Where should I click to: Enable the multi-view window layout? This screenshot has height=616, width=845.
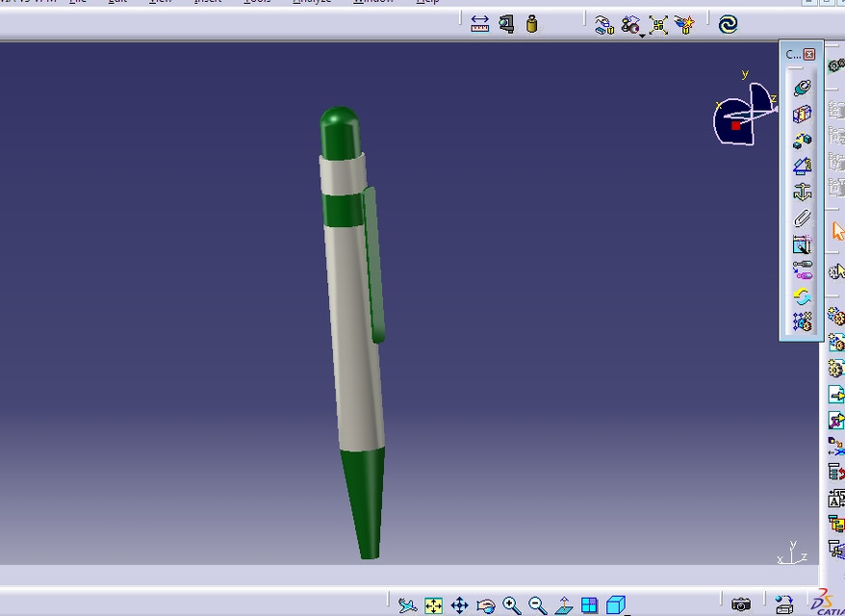(x=589, y=605)
